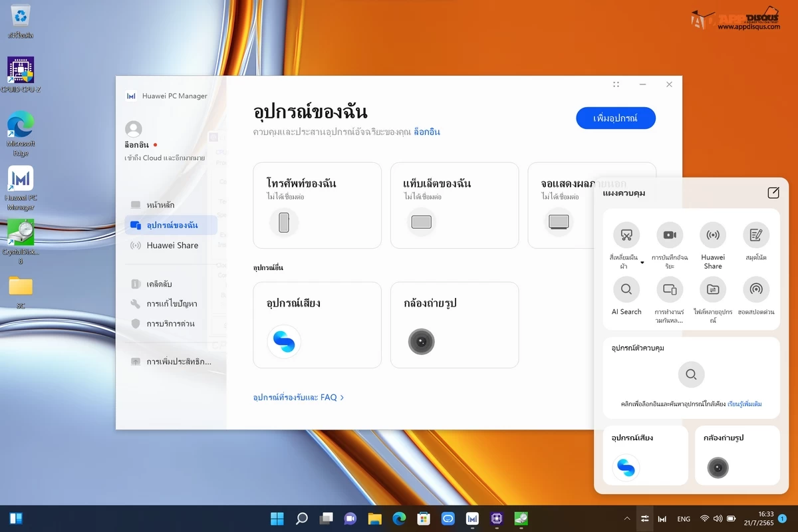Screen dimensions: 798x532
Task: Open multi-device file icon in control panel
Action: tap(713, 289)
